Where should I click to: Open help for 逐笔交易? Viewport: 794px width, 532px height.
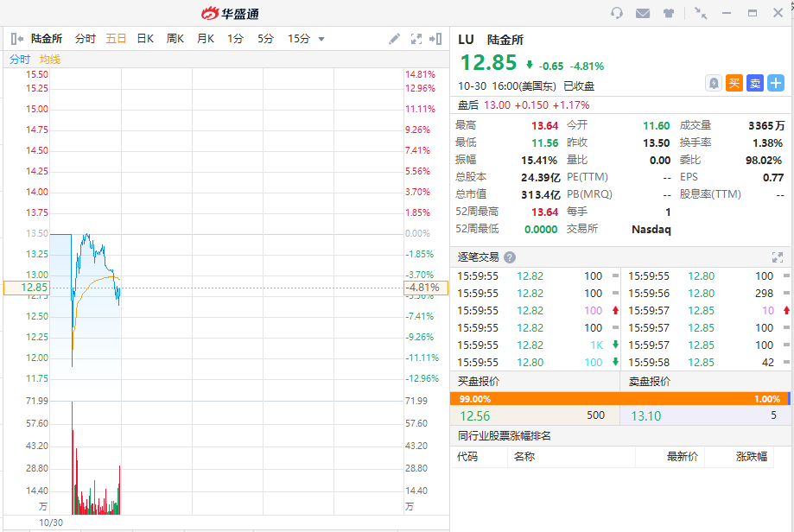click(510, 257)
